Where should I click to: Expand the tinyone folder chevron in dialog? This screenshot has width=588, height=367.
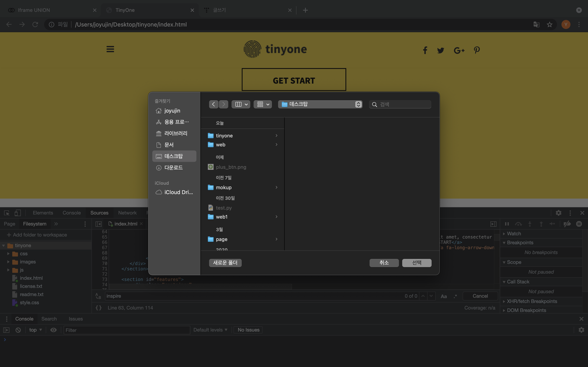tap(276, 136)
